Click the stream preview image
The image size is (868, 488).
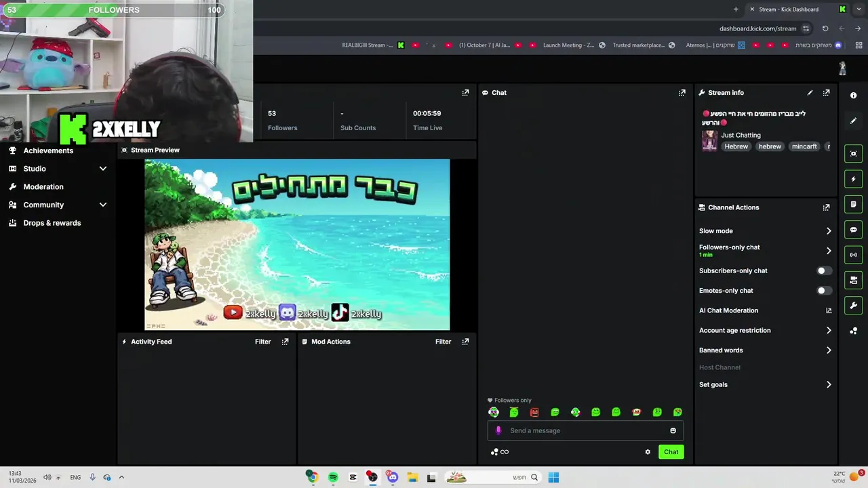coord(297,245)
